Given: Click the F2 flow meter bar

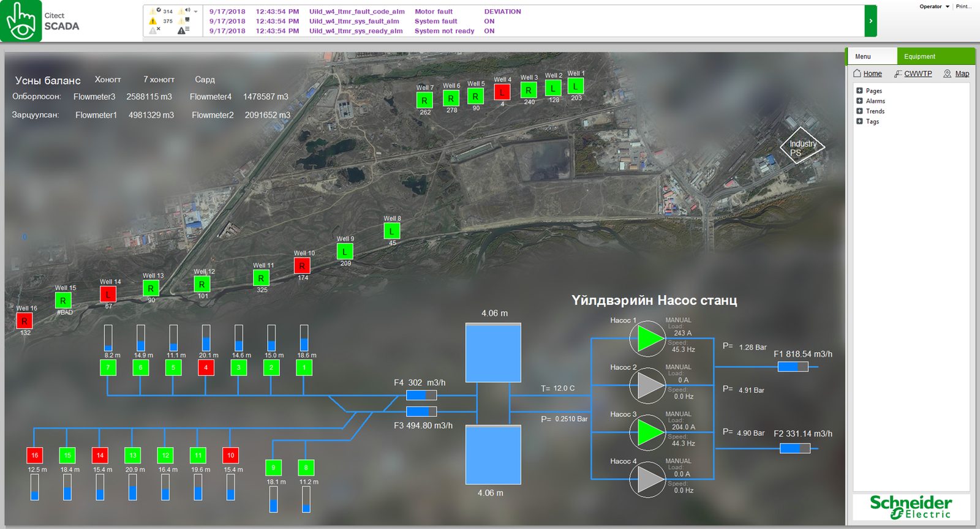Looking at the screenshot, I should point(795,448).
